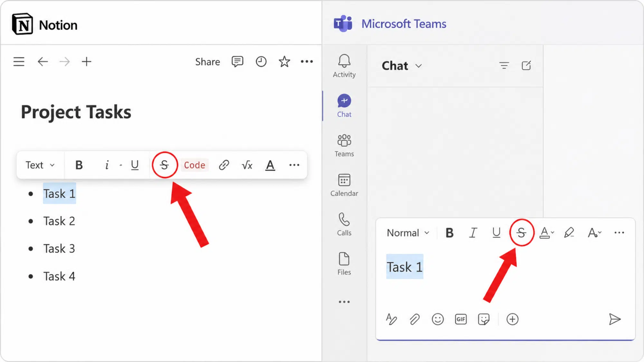Screen dimensions: 644x362
Task: Open the comments icon in Notion
Action: (237, 61)
